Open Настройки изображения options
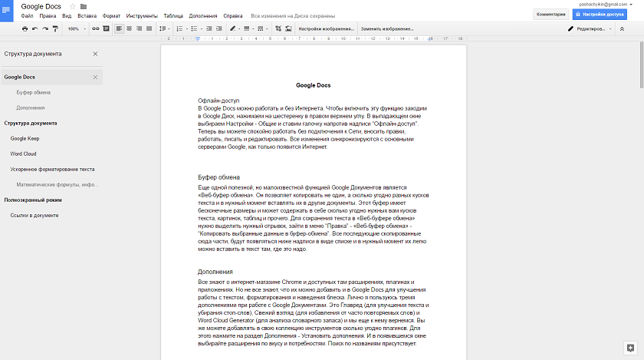This screenshot has height=360, width=644. (326, 29)
